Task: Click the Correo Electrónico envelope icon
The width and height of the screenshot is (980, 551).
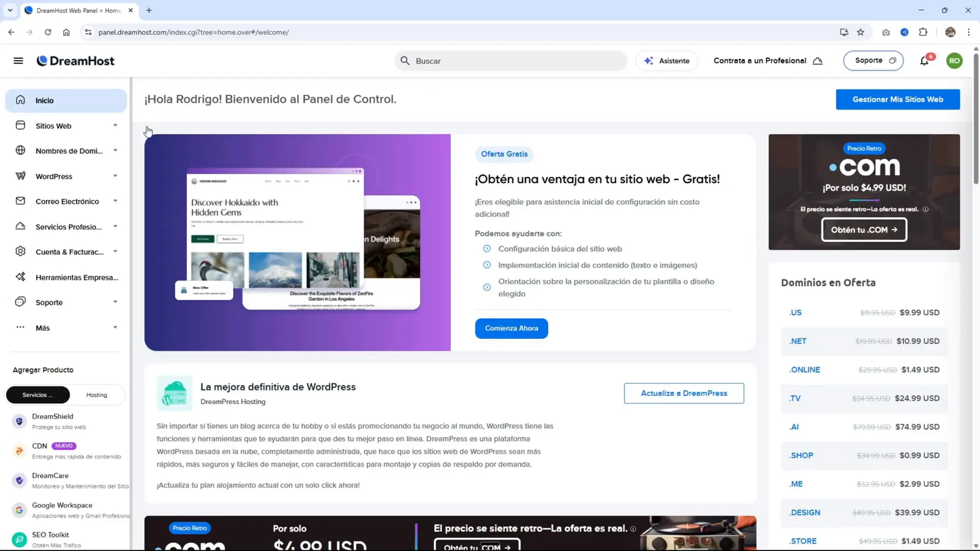Action: coord(20,201)
